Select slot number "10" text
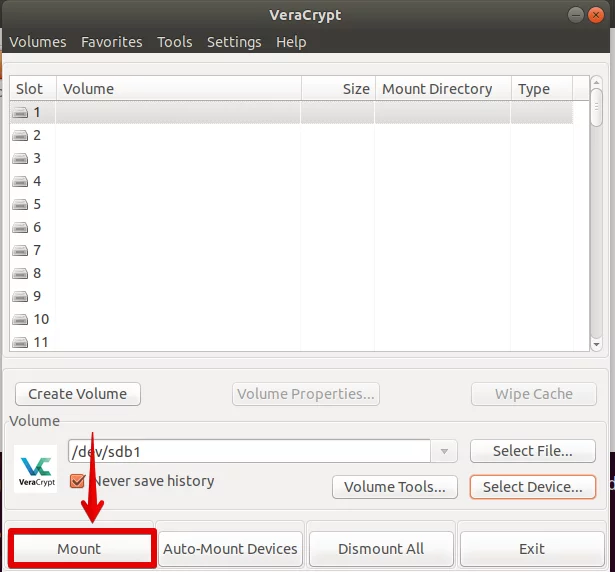 pos(41,319)
